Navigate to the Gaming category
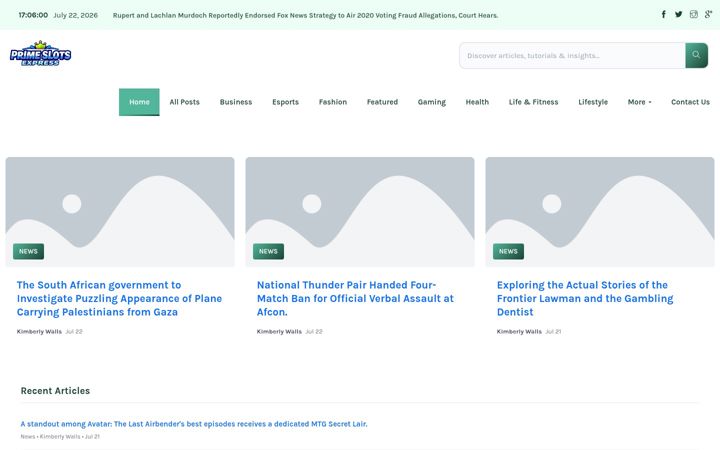 (432, 102)
